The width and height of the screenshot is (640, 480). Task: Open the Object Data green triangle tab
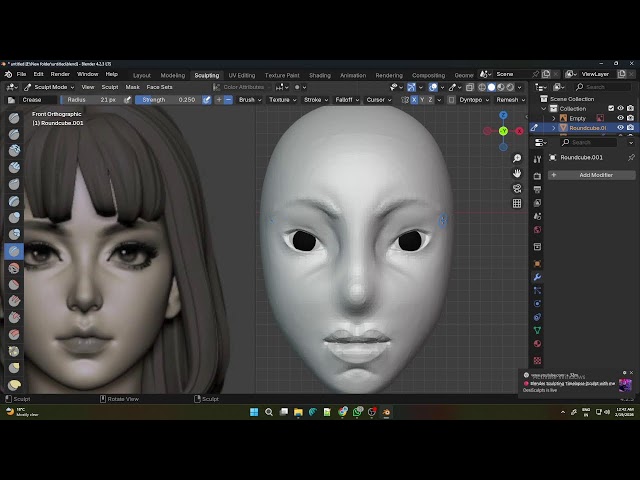[x=537, y=330]
